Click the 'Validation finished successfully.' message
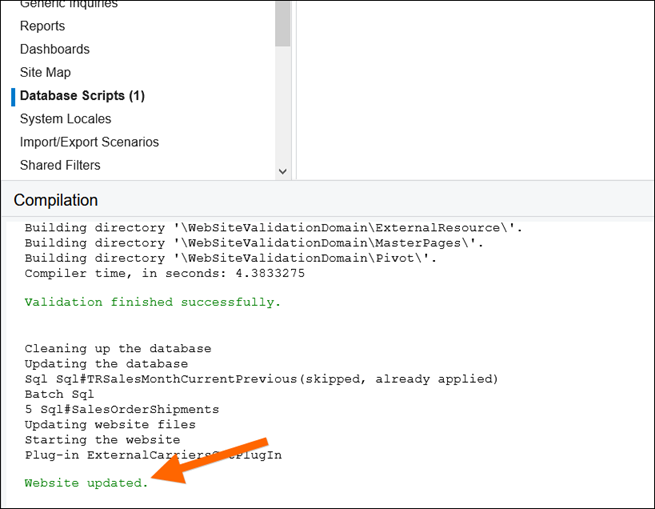The image size is (655, 509). [152, 302]
